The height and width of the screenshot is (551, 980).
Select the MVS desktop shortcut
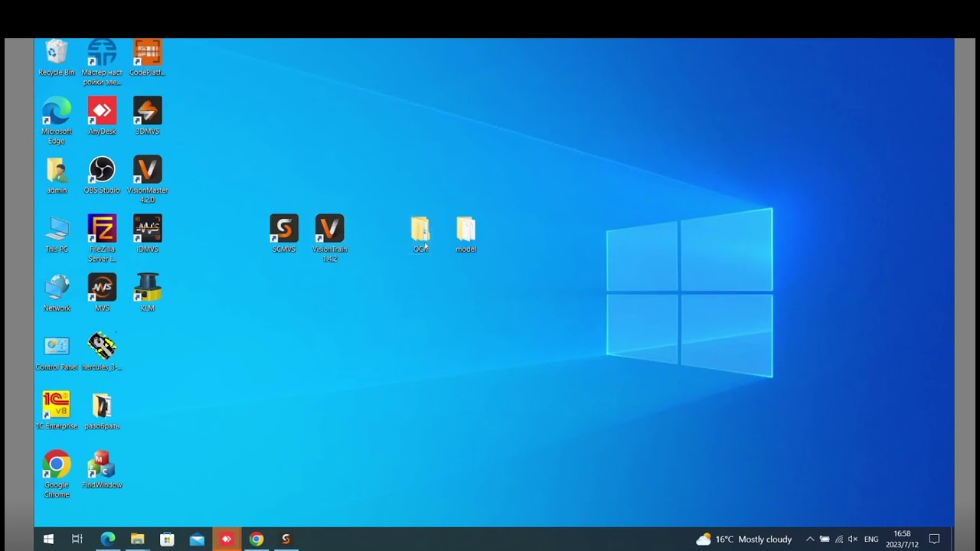(102, 292)
